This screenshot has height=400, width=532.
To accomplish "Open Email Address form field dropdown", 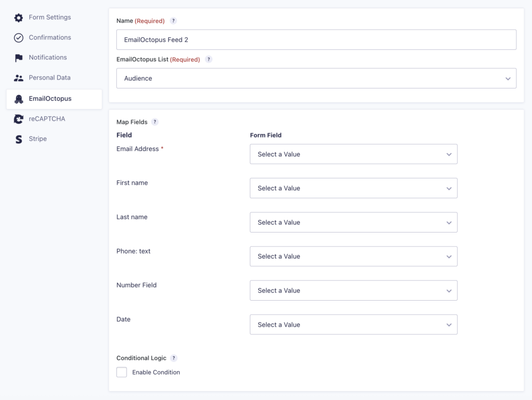I will pyautogui.click(x=353, y=154).
